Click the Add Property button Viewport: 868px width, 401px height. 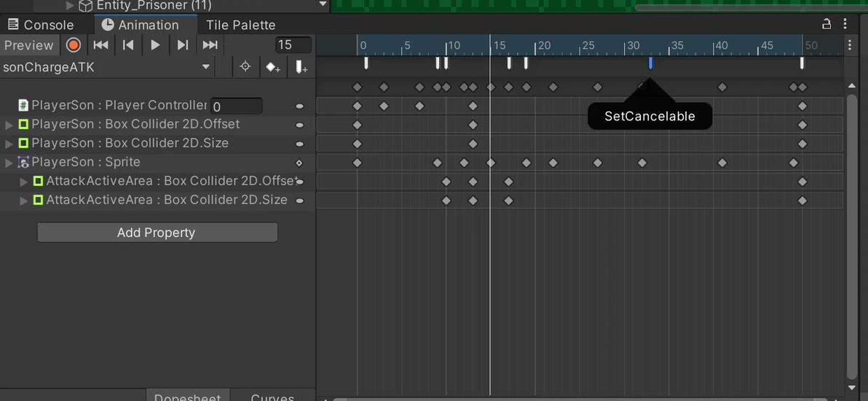click(x=157, y=233)
